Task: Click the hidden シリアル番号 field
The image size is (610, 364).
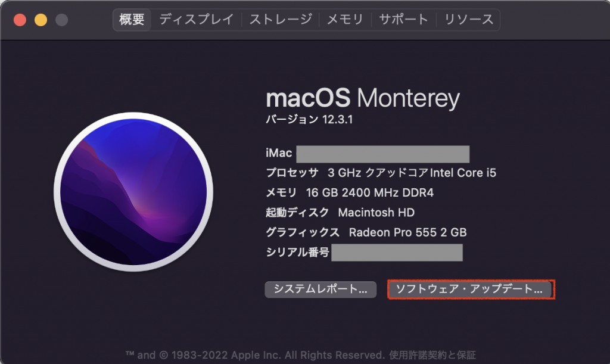Action: pyautogui.click(x=397, y=253)
